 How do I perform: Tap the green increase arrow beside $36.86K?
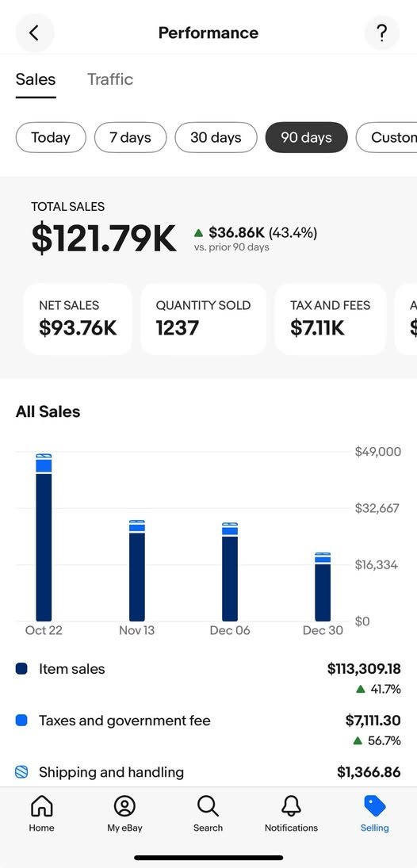pos(199,232)
